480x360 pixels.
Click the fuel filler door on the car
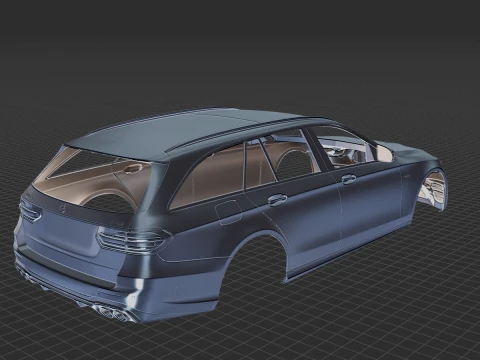pyautogui.click(x=229, y=212)
